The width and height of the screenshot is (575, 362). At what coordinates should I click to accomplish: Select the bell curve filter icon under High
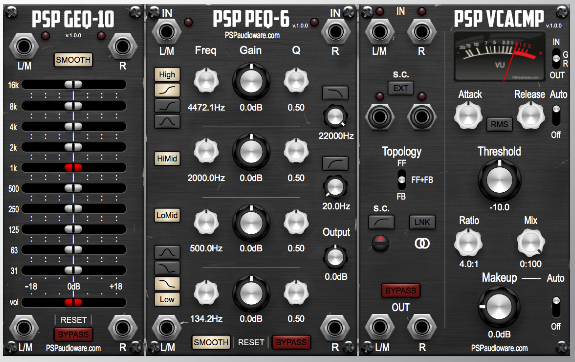point(167,121)
